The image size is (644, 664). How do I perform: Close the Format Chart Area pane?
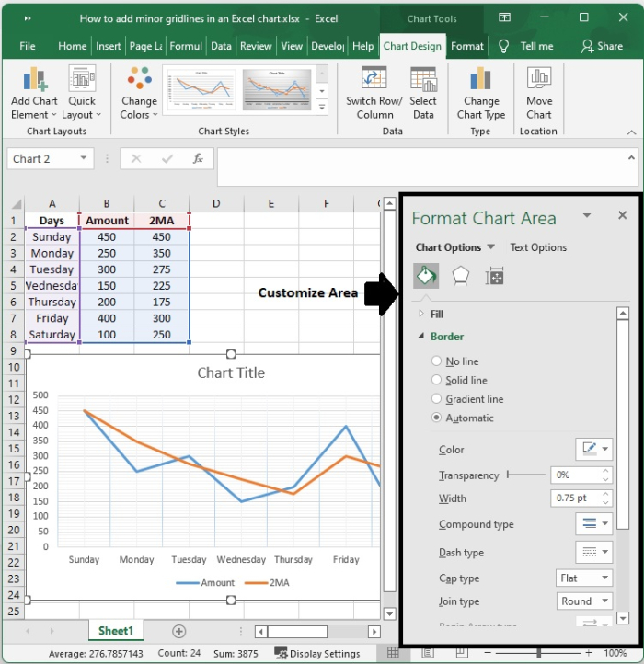[622, 215]
